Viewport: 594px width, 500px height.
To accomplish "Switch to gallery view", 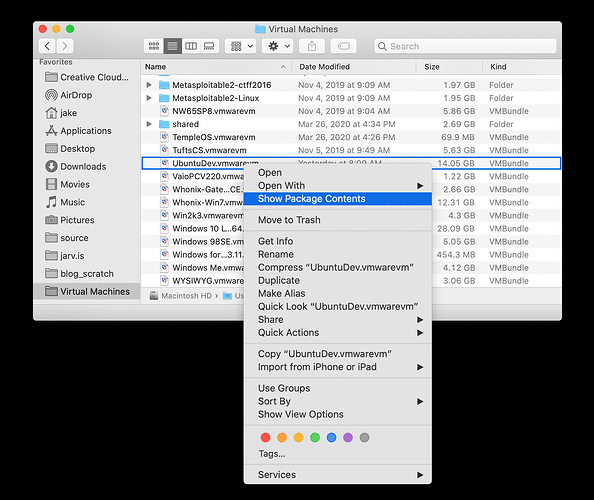I will click(209, 46).
